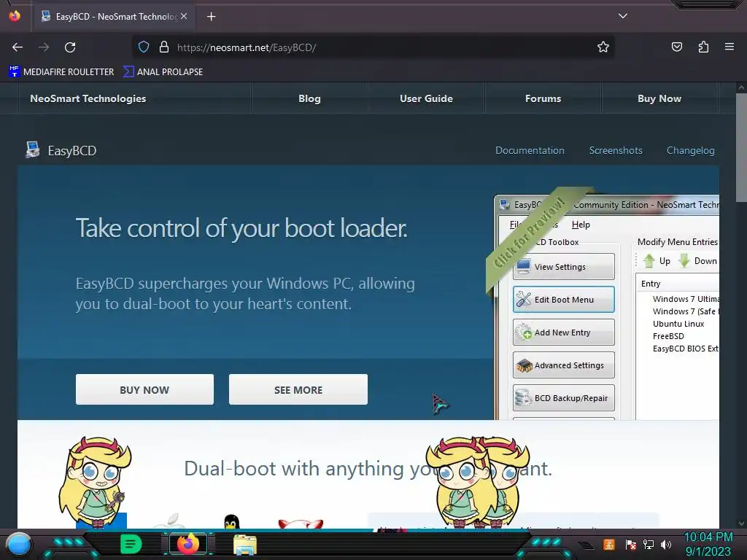The height and width of the screenshot is (560, 747).
Task: Click Edit Boot Menu in preview
Action: click(x=564, y=300)
